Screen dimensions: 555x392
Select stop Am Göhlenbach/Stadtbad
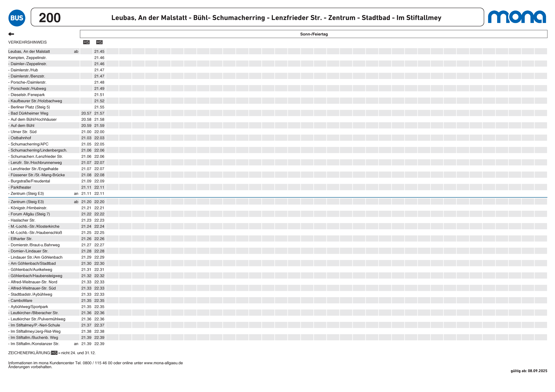coord(32,263)
